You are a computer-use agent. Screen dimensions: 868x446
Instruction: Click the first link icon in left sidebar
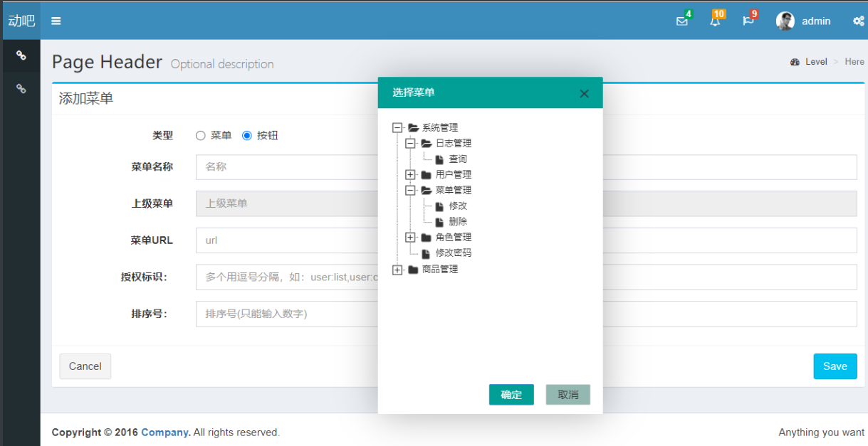coord(21,55)
